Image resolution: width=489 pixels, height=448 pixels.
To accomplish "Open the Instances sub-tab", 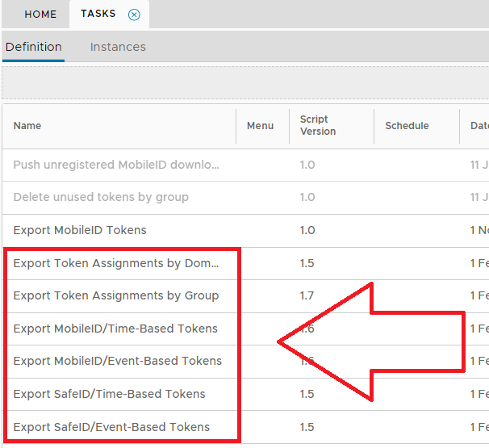I will [118, 47].
